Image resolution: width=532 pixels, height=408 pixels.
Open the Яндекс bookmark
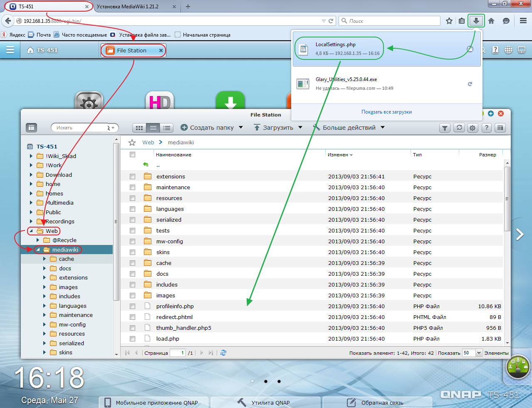13,35
